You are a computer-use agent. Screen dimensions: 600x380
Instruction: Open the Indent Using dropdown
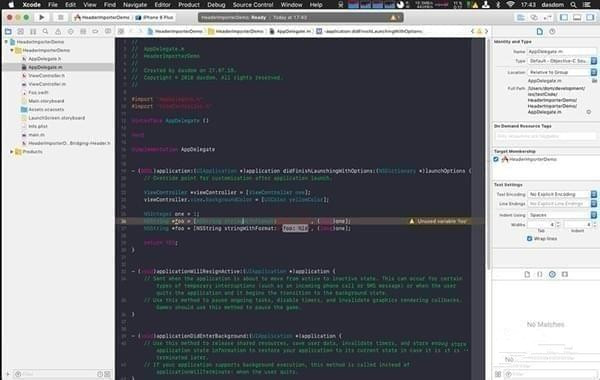coord(562,215)
